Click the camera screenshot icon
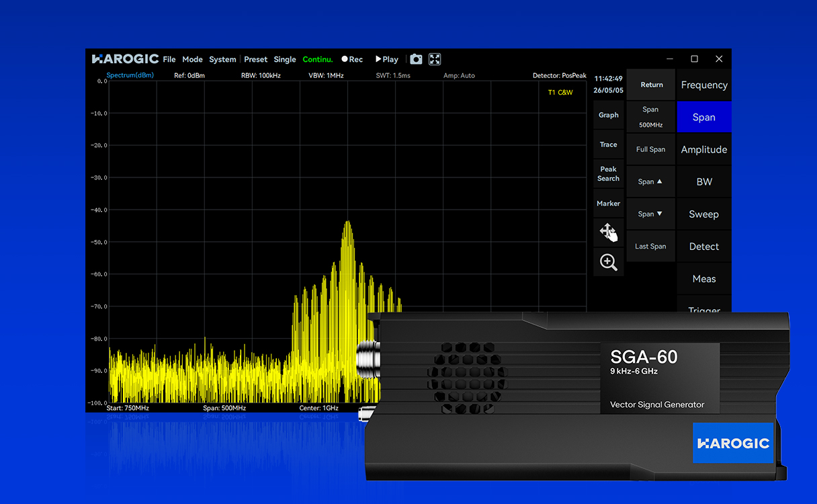Image resolution: width=817 pixels, height=504 pixels. click(416, 59)
